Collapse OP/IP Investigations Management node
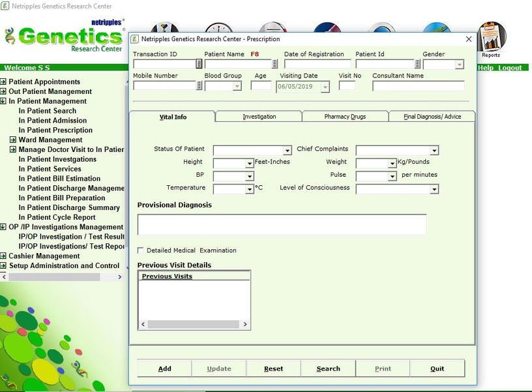This screenshot has height=392, width=532. pyautogui.click(x=3, y=227)
